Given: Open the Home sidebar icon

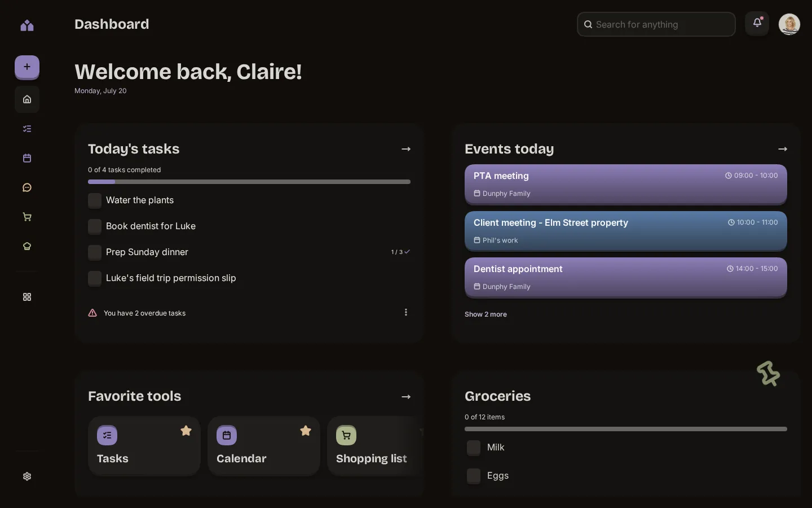Looking at the screenshot, I should click(x=27, y=99).
